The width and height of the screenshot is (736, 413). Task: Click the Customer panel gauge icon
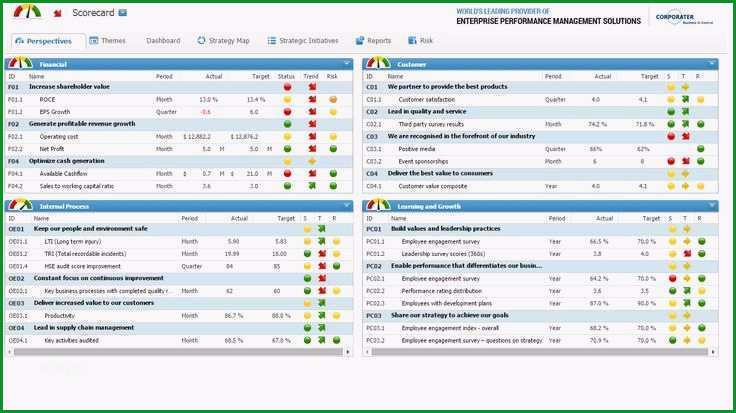pyautogui.click(x=378, y=63)
